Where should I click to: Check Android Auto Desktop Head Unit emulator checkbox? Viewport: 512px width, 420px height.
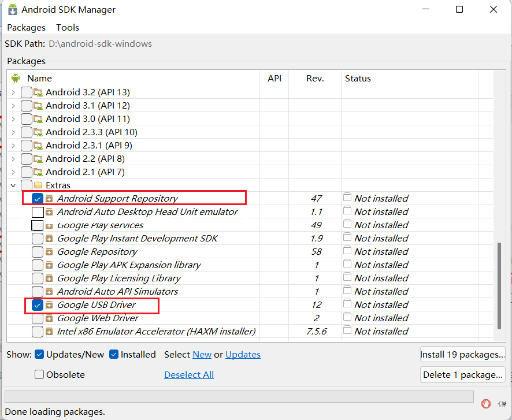pyautogui.click(x=38, y=212)
